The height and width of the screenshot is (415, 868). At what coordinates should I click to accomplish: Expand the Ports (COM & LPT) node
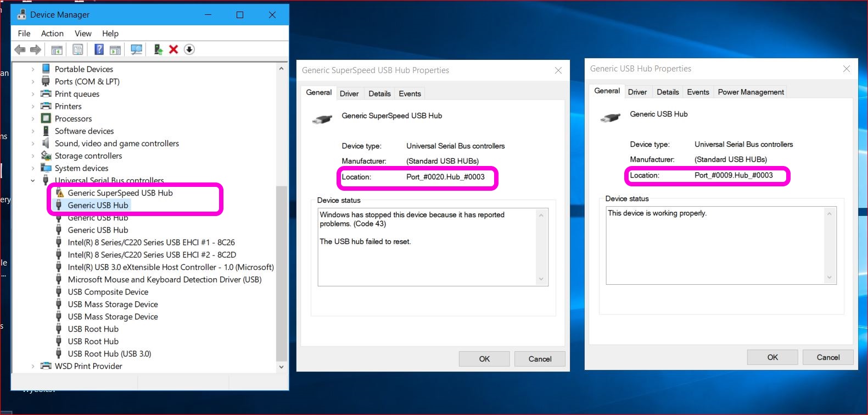coord(33,81)
